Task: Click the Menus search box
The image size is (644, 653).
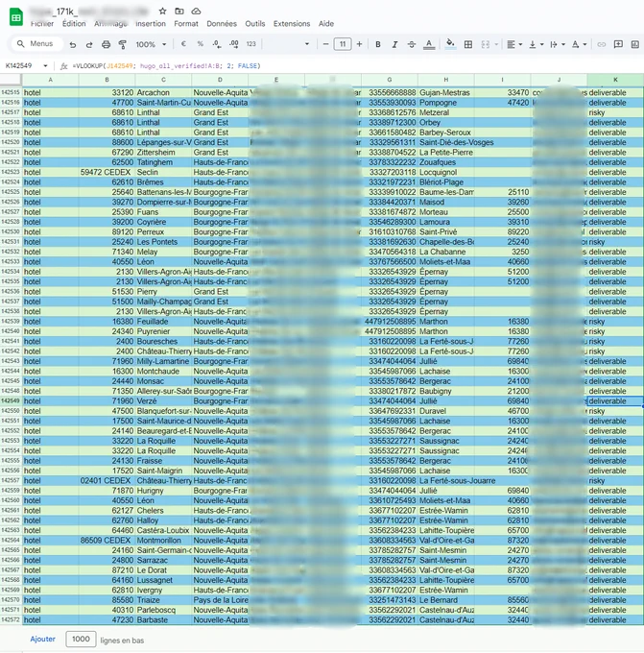Action: [37, 44]
